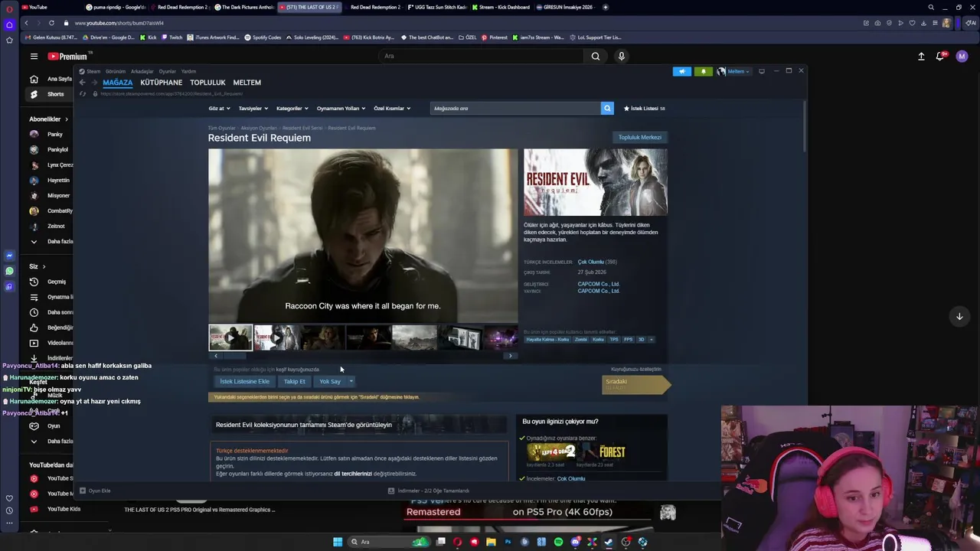980x551 pixels.
Task: Open Spotify from Windows taskbar
Action: click(x=558, y=542)
